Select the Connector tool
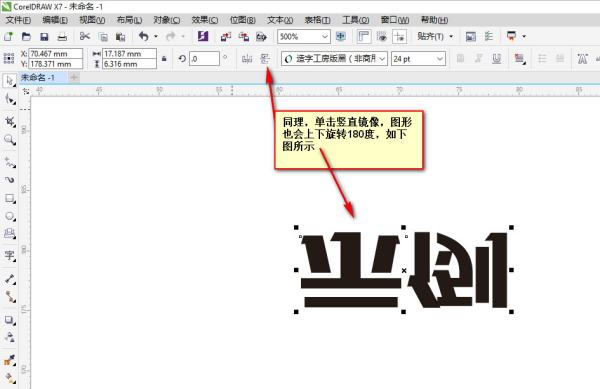Viewport: 600px width, 389px height. pos(10,297)
